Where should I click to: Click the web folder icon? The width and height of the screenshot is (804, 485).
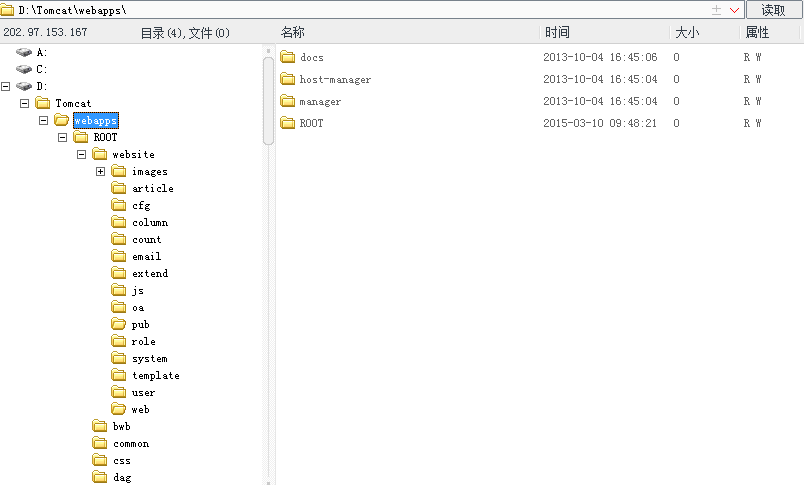click(x=118, y=409)
